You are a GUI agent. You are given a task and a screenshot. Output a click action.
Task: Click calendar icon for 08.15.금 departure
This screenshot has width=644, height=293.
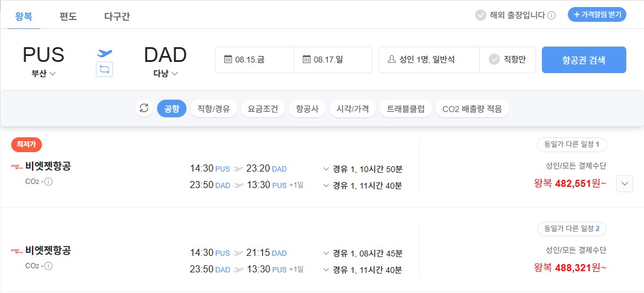click(x=228, y=60)
